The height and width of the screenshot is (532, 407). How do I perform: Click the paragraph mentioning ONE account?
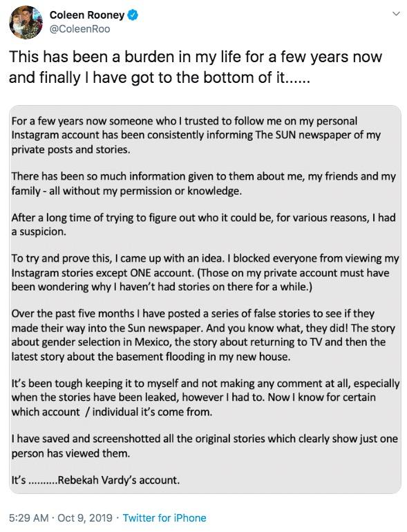tap(205, 273)
